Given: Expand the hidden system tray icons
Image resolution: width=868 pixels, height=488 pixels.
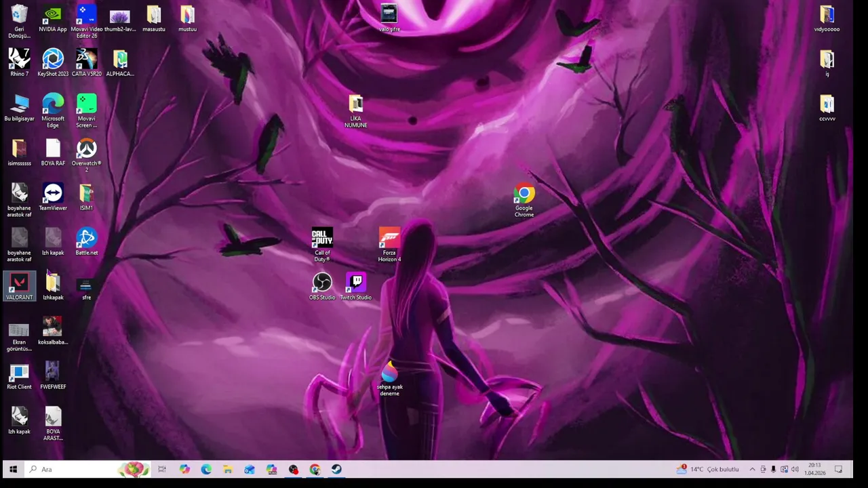Looking at the screenshot, I should (752, 469).
